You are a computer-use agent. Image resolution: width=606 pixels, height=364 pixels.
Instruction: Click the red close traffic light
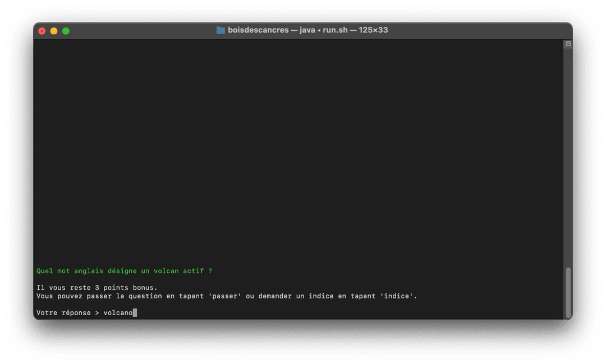[42, 31]
